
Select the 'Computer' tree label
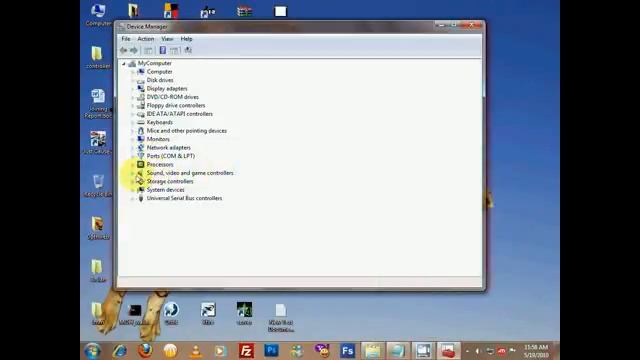pyautogui.click(x=159, y=72)
